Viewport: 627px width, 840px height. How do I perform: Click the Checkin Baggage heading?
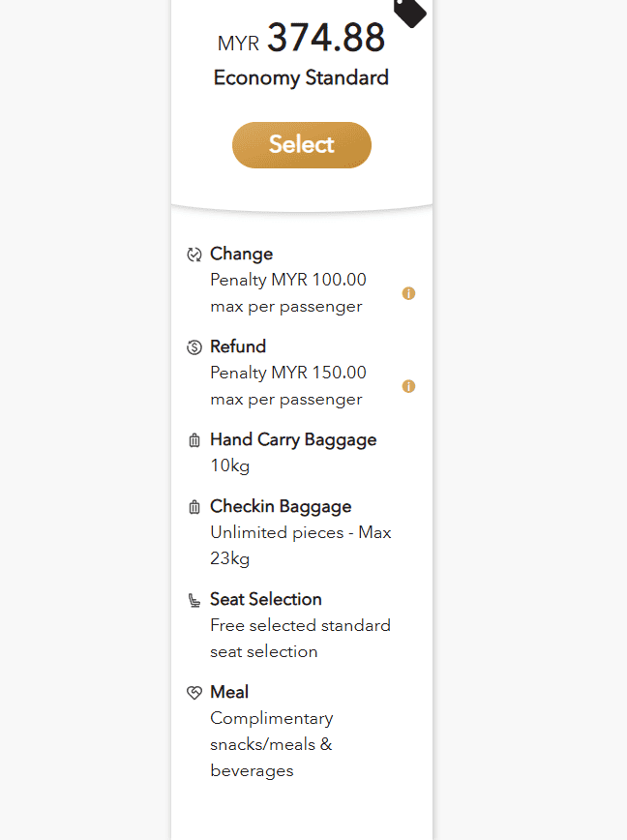[281, 507]
